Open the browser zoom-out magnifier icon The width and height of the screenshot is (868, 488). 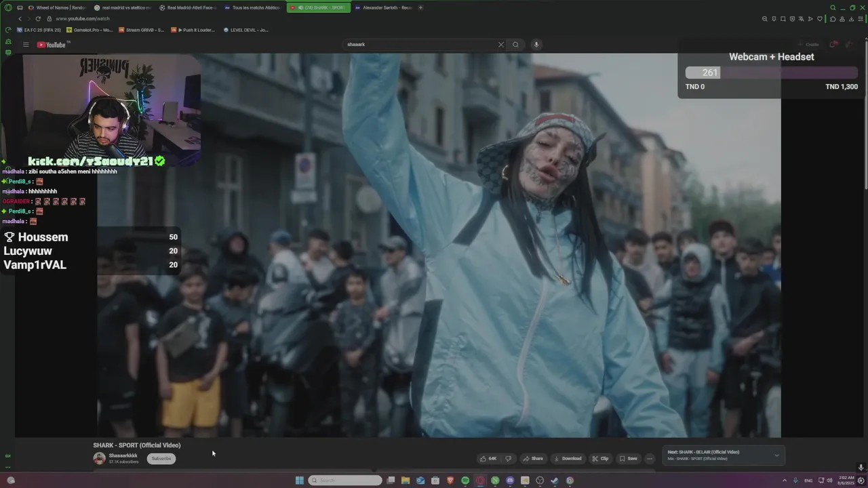(765, 19)
